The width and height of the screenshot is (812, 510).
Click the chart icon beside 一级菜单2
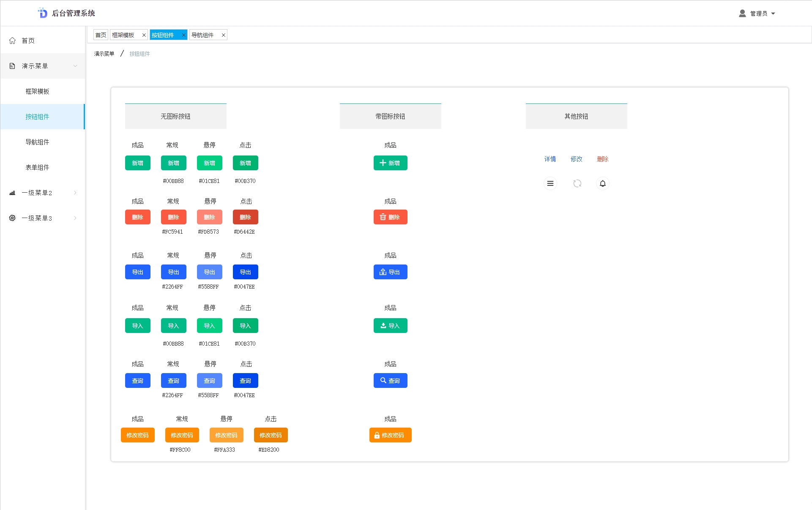click(12, 193)
